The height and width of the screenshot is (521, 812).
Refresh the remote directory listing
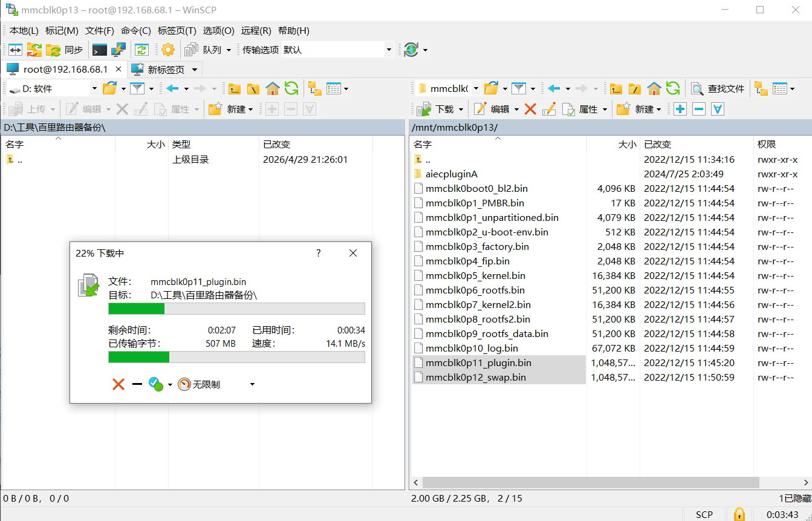pyautogui.click(x=673, y=89)
